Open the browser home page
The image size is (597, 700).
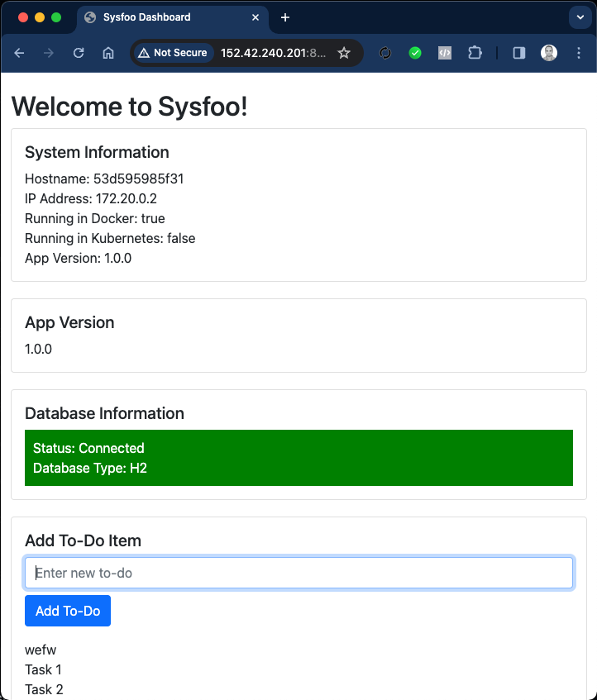108,53
